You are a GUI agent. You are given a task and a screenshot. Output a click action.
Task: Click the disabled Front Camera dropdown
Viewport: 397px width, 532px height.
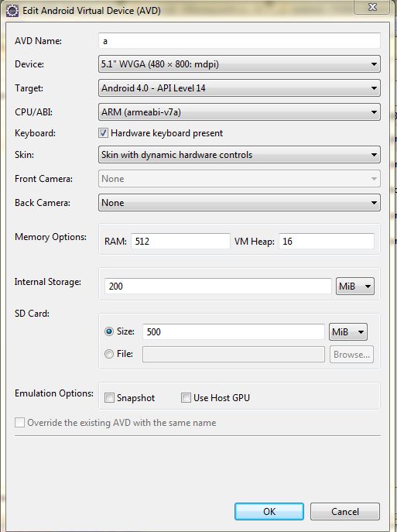(x=239, y=179)
